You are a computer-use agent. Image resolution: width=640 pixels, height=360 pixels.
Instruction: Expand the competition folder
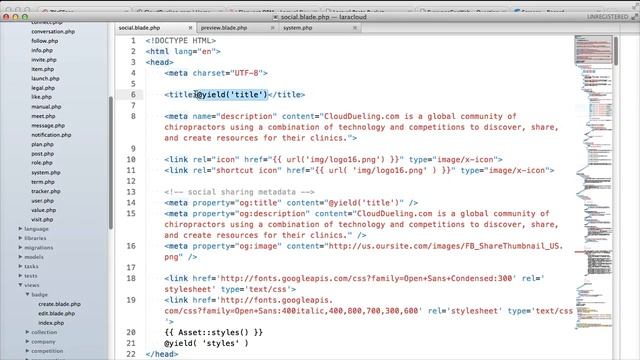tap(27, 351)
